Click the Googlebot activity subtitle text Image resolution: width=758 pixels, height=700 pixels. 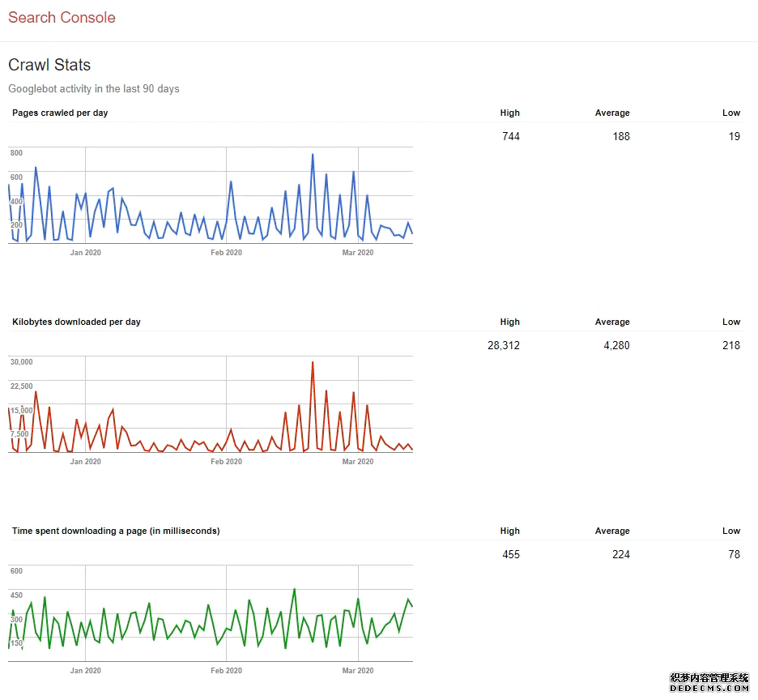pyautogui.click(x=94, y=89)
